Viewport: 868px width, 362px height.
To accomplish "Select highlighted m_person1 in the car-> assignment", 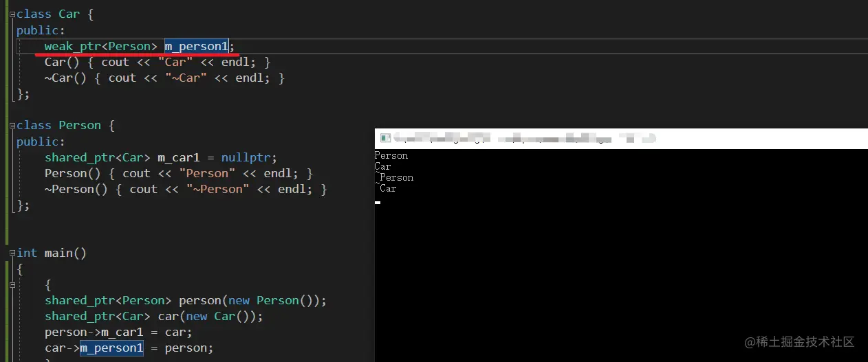I will pyautogui.click(x=111, y=348).
